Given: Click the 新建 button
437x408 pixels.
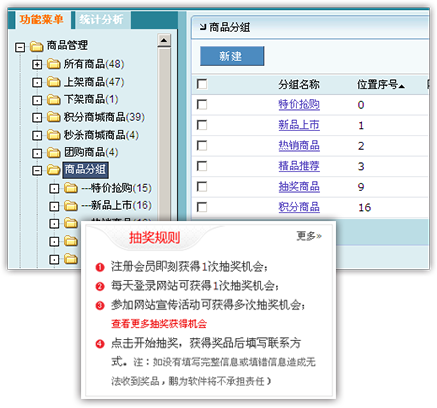Looking at the screenshot, I should pos(232,56).
